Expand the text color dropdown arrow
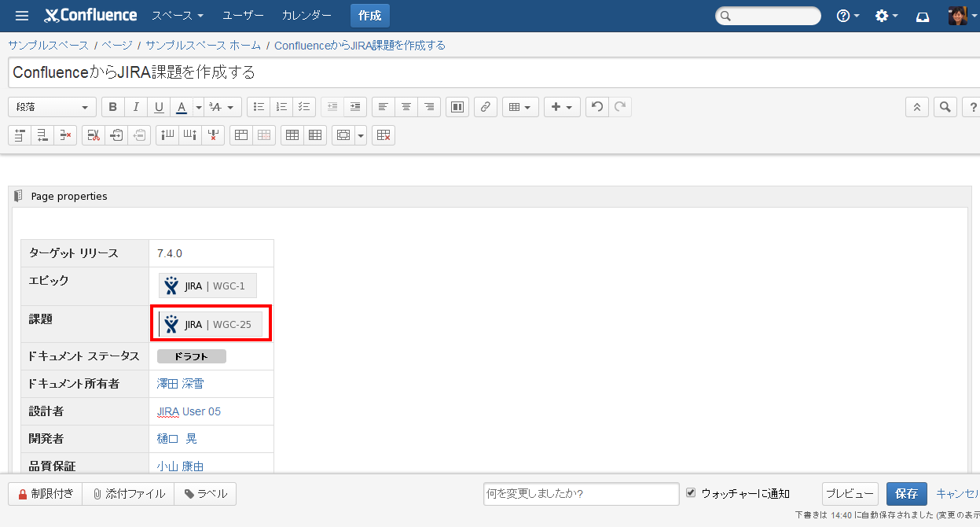Image resolution: width=980 pixels, height=527 pixels. pyautogui.click(x=199, y=107)
